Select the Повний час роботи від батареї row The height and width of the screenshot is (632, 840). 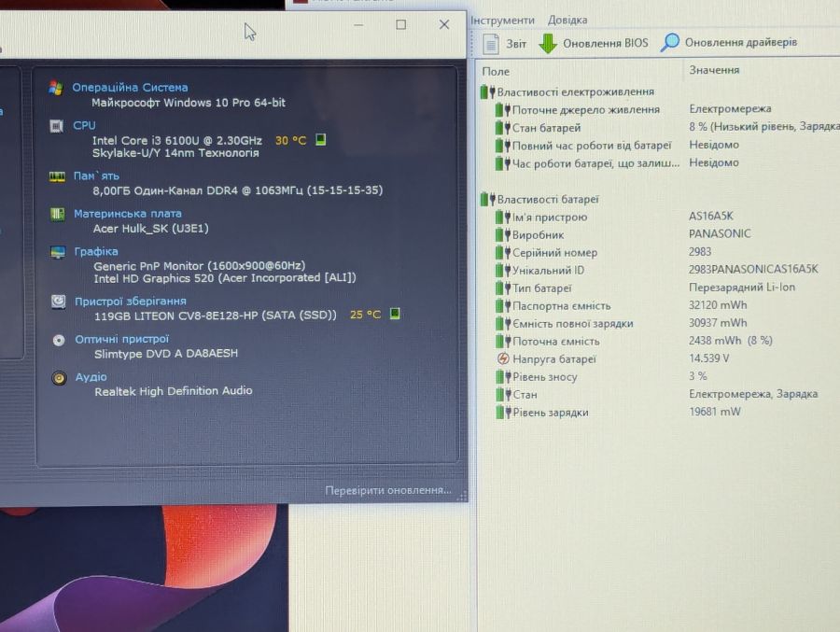click(659, 146)
